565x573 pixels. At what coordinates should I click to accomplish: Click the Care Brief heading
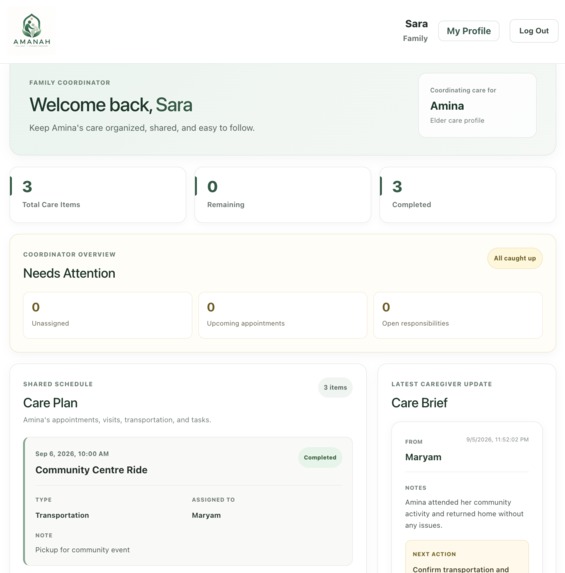(419, 403)
